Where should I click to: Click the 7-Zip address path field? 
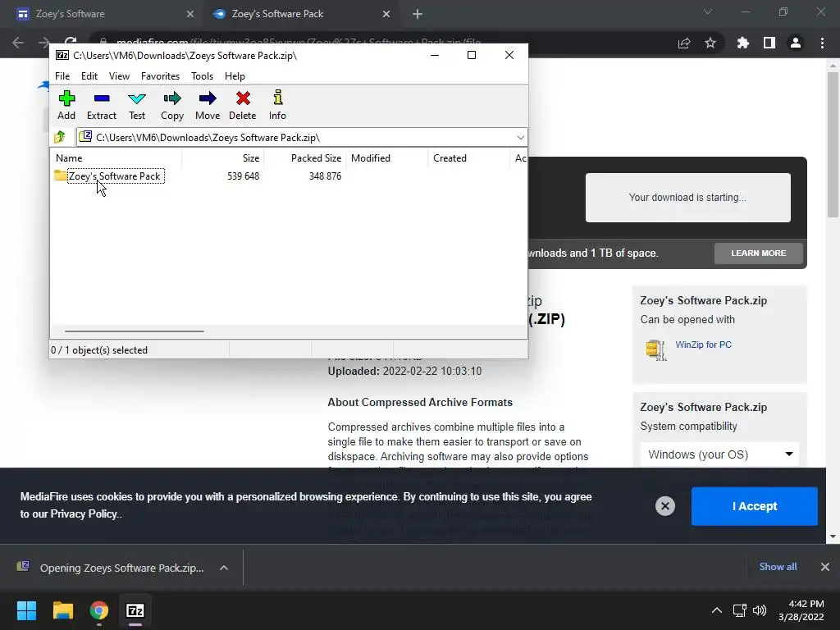(x=302, y=138)
